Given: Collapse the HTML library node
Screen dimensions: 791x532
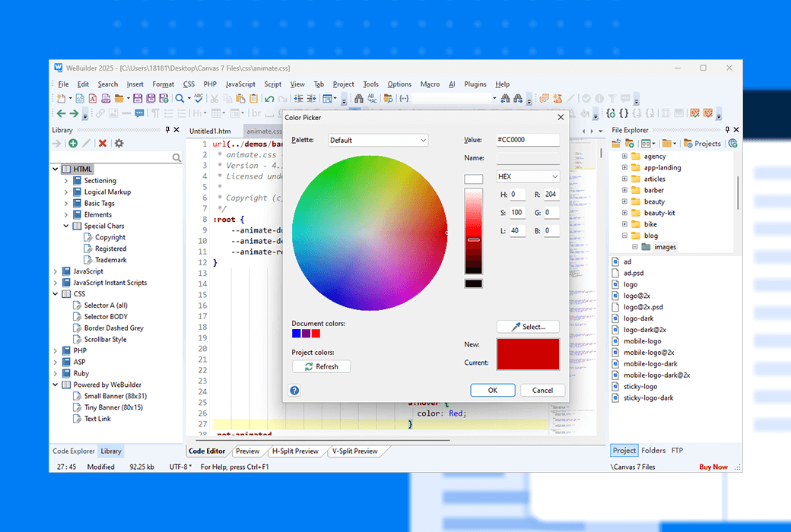Looking at the screenshot, I should (56, 169).
